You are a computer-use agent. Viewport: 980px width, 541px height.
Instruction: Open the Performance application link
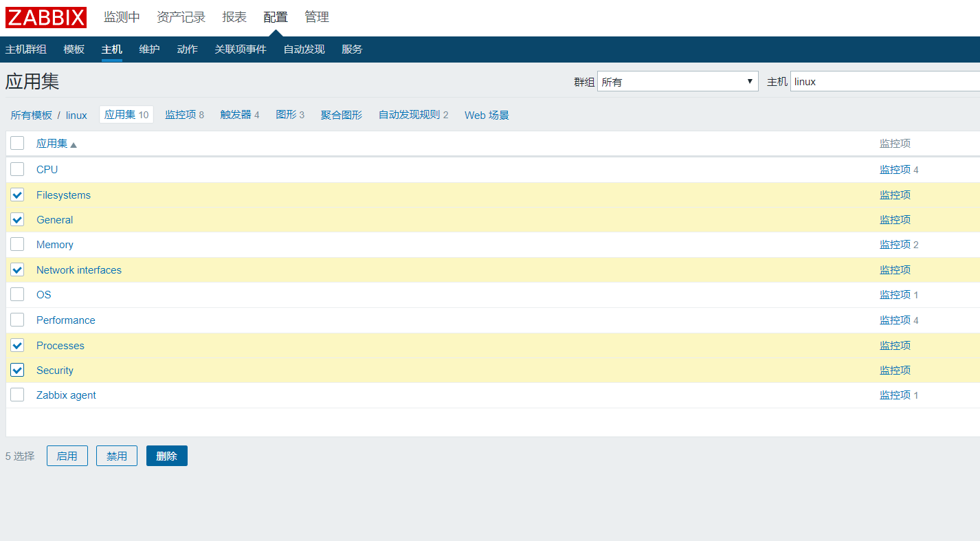point(66,320)
